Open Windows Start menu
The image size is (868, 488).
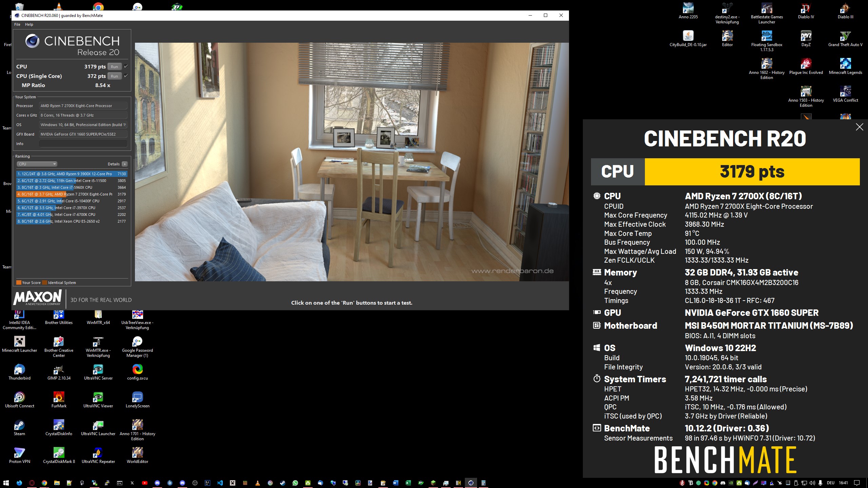click(6, 483)
